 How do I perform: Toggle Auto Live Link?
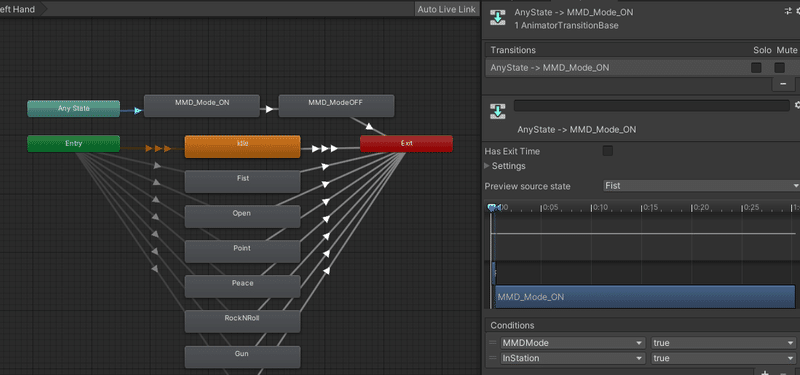(446, 9)
